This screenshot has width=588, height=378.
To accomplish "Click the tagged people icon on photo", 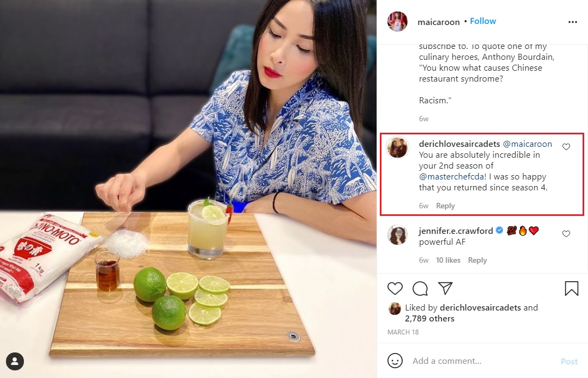I will (x=15, y=361).
